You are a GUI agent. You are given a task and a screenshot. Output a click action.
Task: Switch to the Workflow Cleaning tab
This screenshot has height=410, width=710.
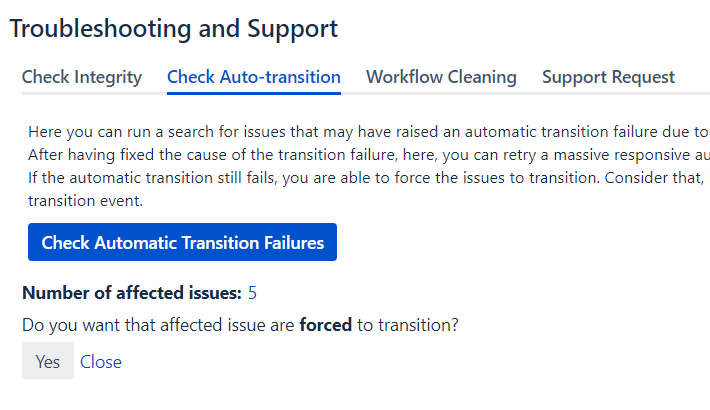tap(441, 77)
